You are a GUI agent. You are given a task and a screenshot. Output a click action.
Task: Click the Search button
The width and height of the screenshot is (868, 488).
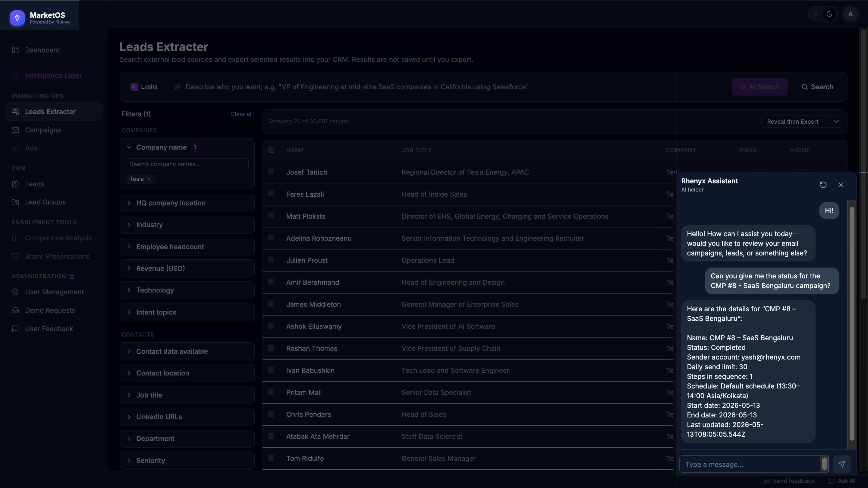coord(817,87)
